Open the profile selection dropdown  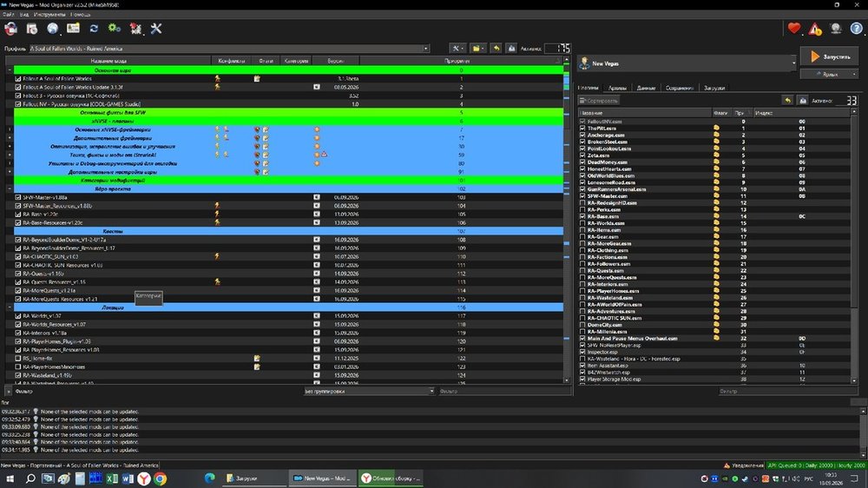click(229, 49)
